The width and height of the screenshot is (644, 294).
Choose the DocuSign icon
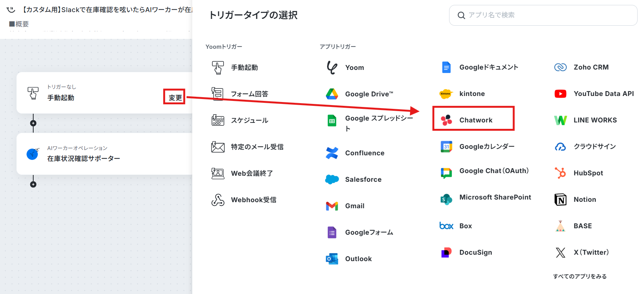tap(446, 252)
